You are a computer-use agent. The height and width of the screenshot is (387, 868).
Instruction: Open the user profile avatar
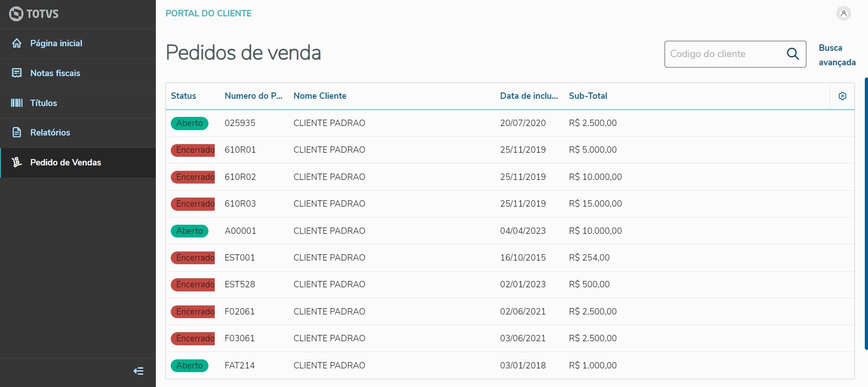[x=843, y=13]
